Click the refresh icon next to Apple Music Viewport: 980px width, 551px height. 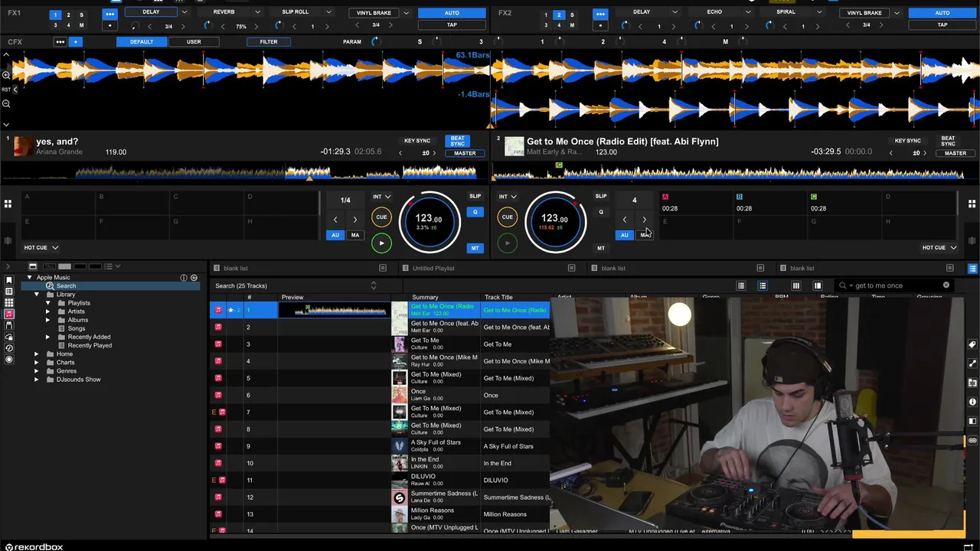[194, 277]
